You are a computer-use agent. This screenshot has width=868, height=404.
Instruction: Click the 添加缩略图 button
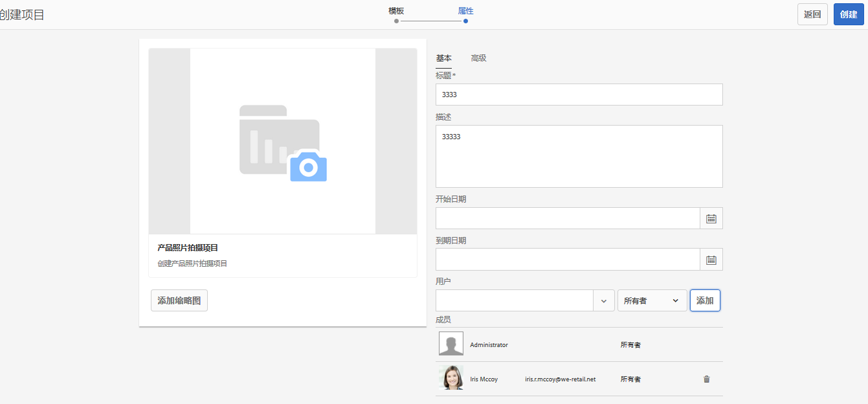179,300
